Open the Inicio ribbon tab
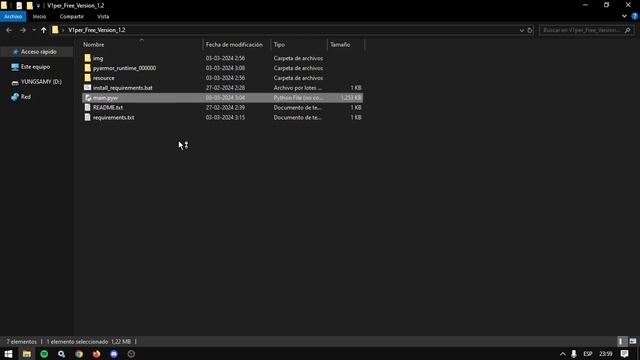 39,16
